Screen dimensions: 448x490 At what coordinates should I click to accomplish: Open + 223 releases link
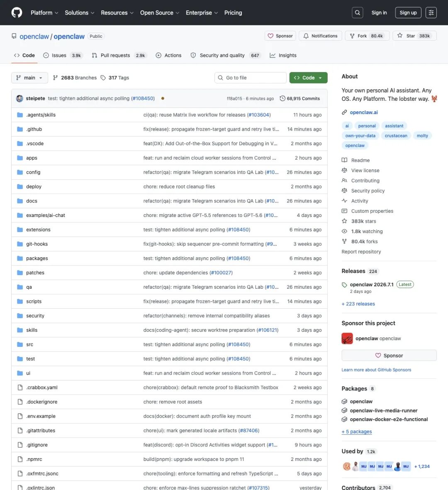358,304
